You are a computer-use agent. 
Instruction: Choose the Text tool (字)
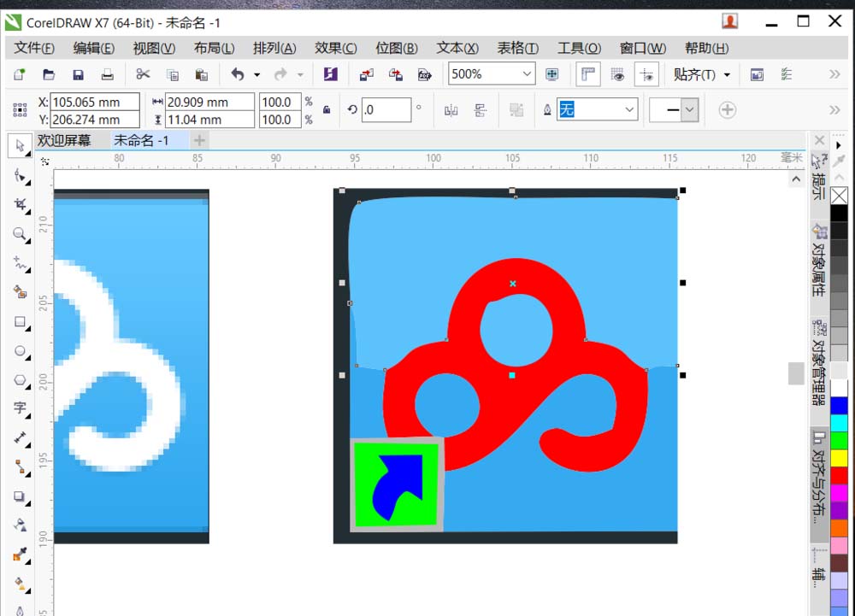point(20,408)
